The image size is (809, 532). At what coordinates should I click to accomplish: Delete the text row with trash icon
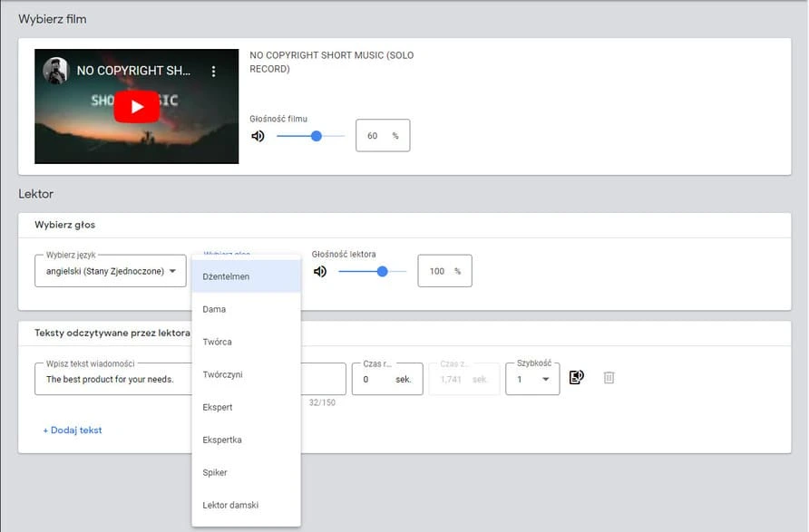[609, 377]
